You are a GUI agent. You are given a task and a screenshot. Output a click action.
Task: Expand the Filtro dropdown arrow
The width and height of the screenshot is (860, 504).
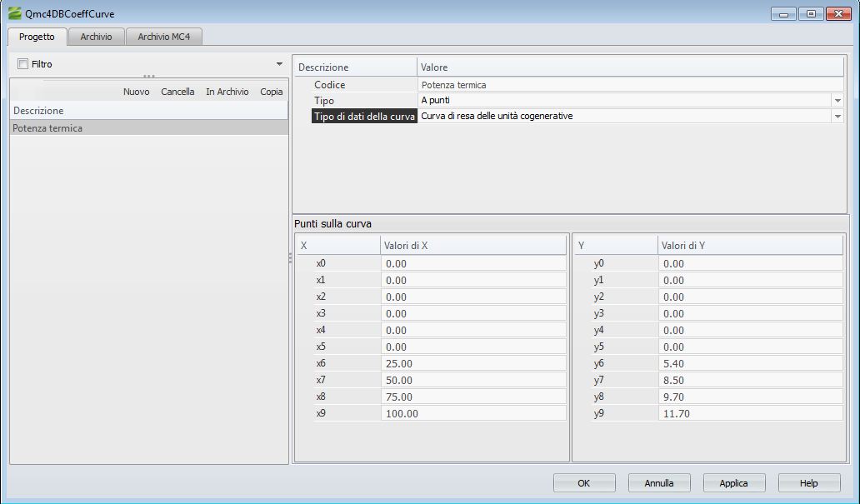pyautogui.click(x=279, y=64)
